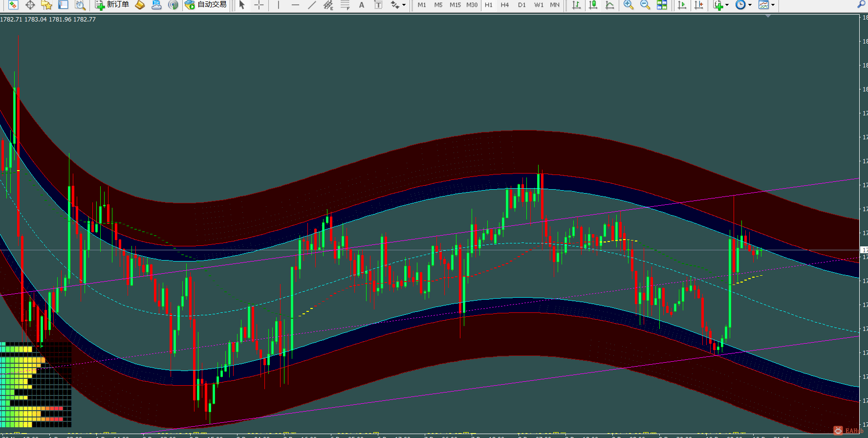Switch to M15 timeframe
The width and height of the screenshot is (868, 438).
(x=455, y=5)
